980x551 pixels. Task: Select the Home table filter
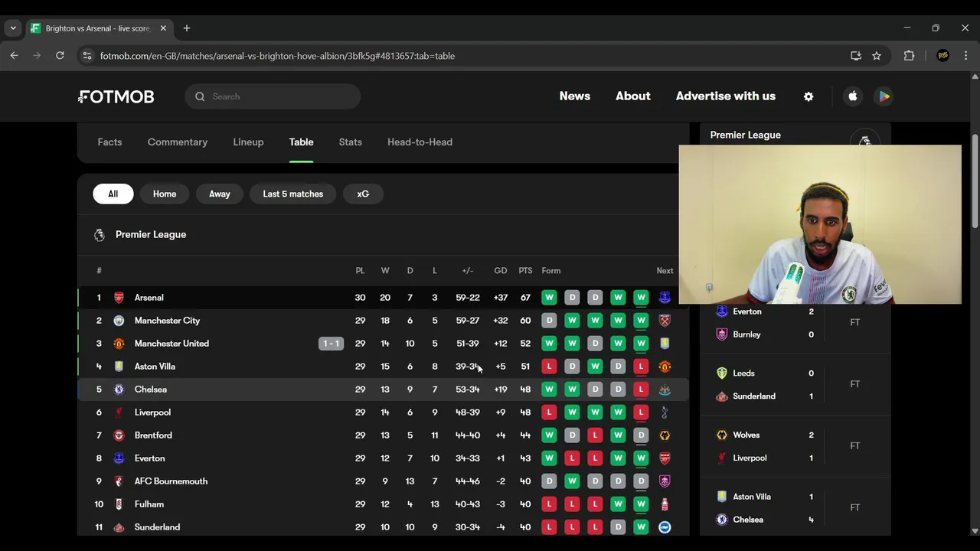(165, 194)
